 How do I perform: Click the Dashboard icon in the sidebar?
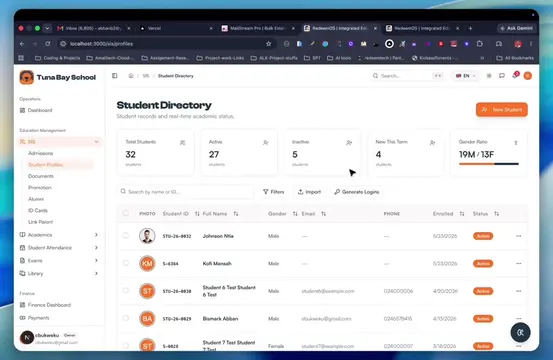(22, 110)
